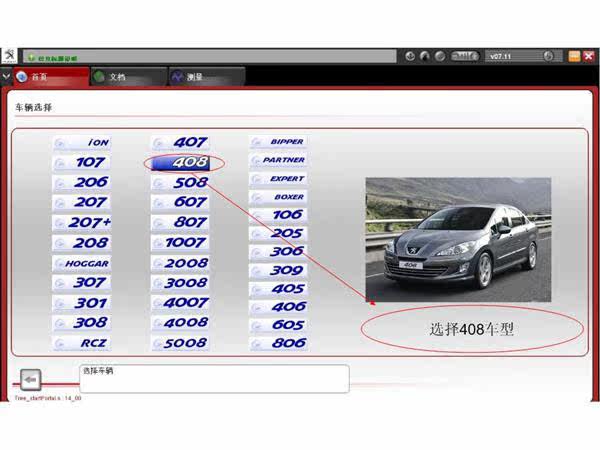Select the 508 vehicle button
The width and height of the screenshot is (600, 450).
pos(180,183)
